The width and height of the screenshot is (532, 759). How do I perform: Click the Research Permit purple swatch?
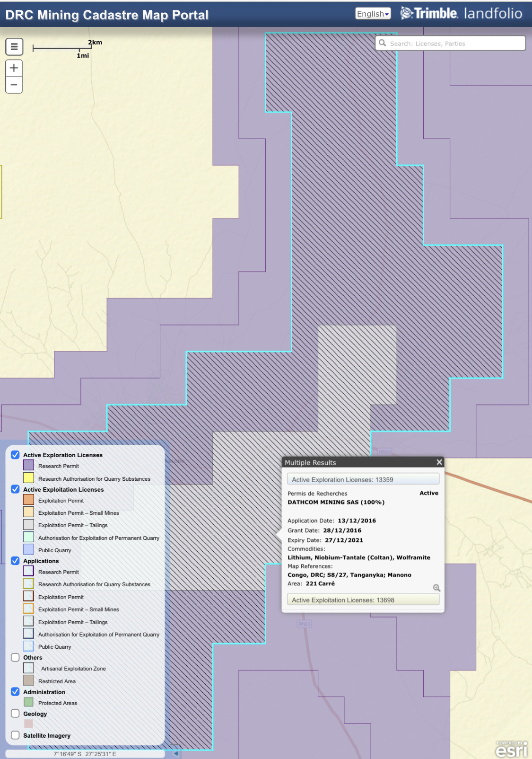[28, 465]
